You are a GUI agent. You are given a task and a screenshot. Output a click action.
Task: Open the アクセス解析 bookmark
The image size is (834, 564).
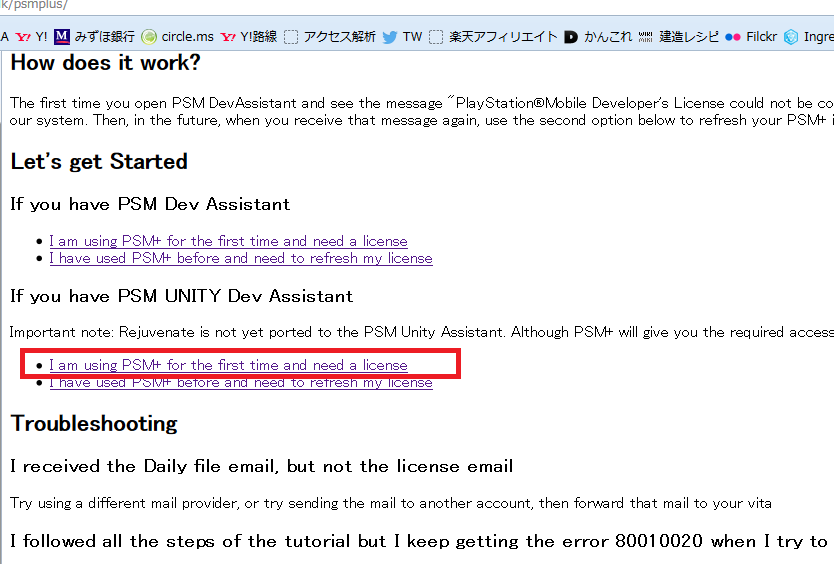(x=330, y=37)
